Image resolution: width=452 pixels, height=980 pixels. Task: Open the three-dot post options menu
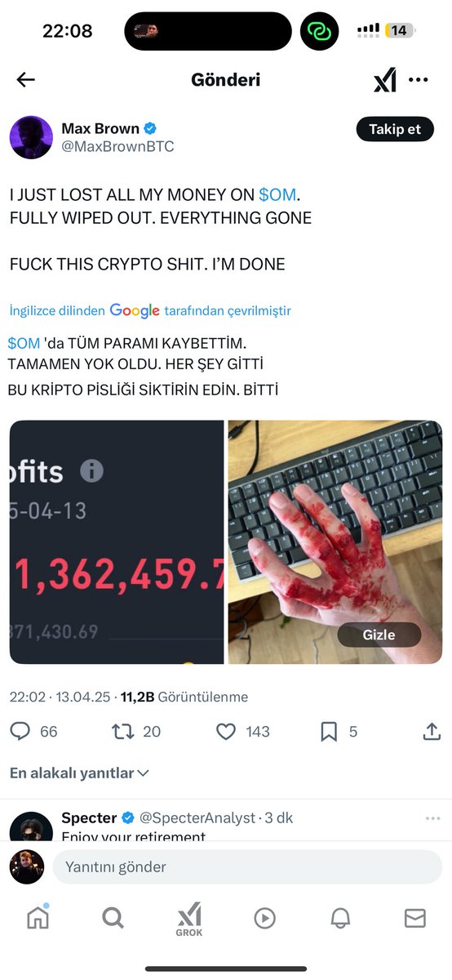[x=418, y=80]
